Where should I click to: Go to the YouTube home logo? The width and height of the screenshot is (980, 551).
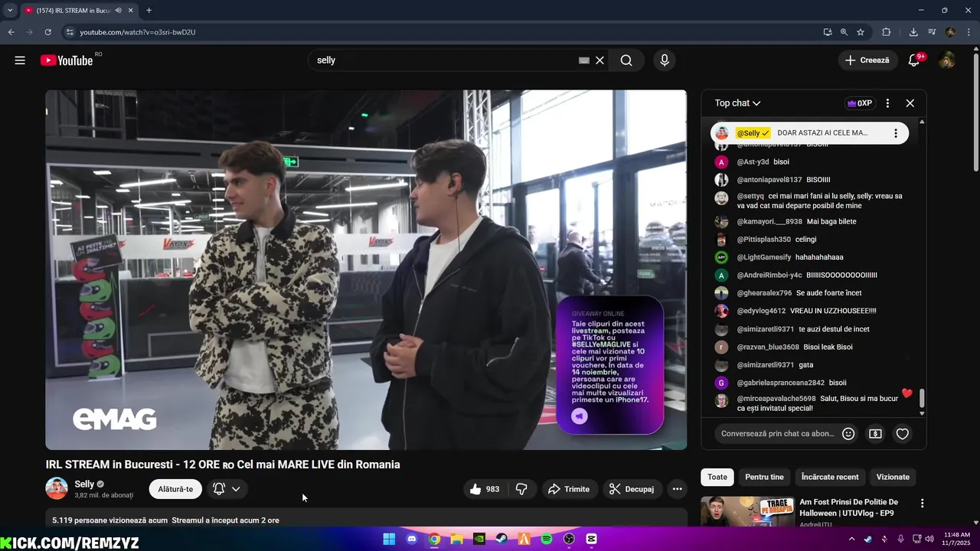click(x=67, y=60)
